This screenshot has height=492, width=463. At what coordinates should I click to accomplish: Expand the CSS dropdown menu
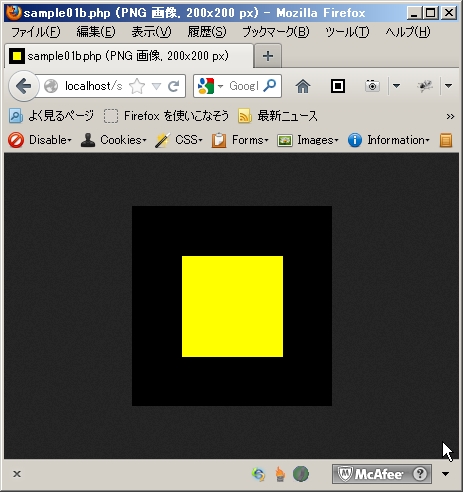pos(179,140)
